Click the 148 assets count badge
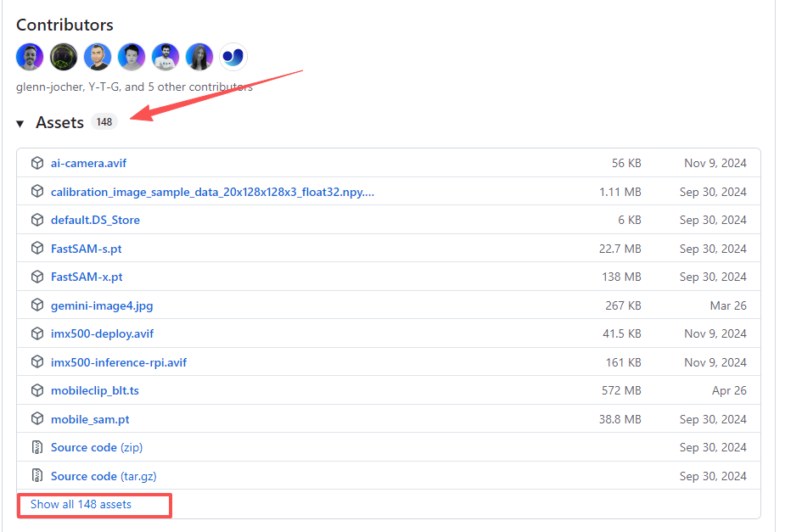 (104, 121)
